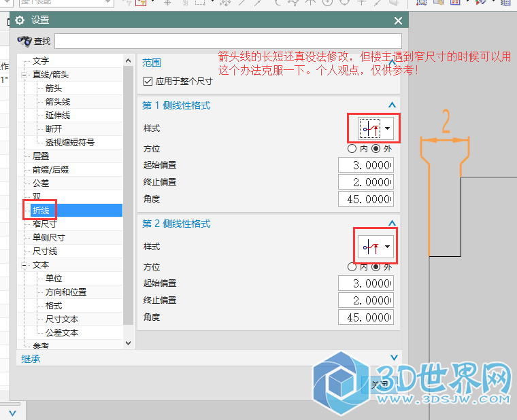This screenshot has height=420, width=517.
Task: Select 断开 in the settings tree
Action: 54,129
